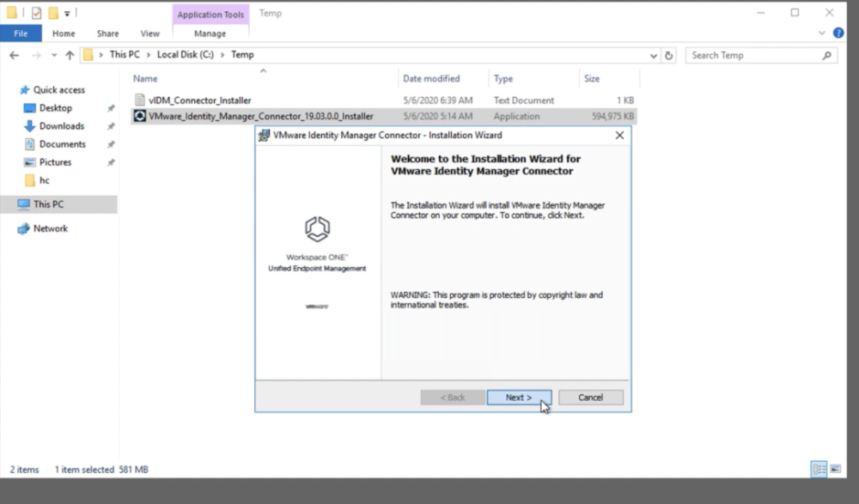The image size is (859, 504).
Task: Switch to the Manage ribbon tab
Action: pyautogui.click(x=210, y=33)
